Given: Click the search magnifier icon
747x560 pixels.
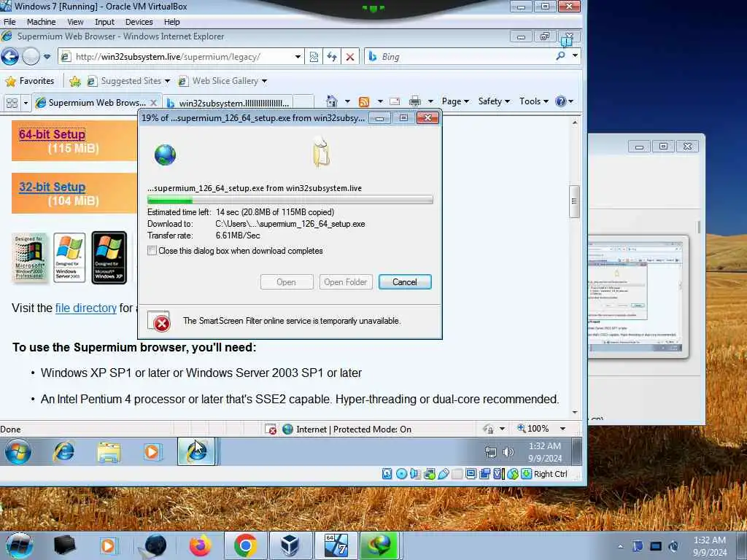Looking at the screenshot, I should (561, 56).
